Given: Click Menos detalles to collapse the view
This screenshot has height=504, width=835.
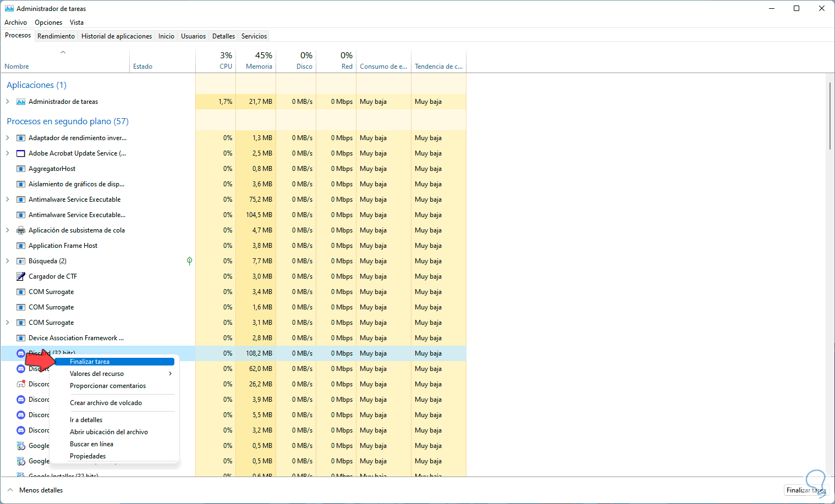Looking at the screenshot, I should pyautogui.click(x=41, y=490).
